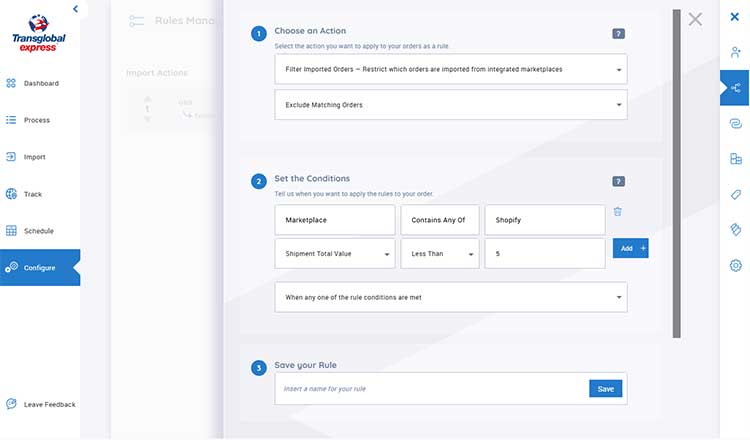
Task: Click the 'Choose an Action' heading
Action: 310,31
